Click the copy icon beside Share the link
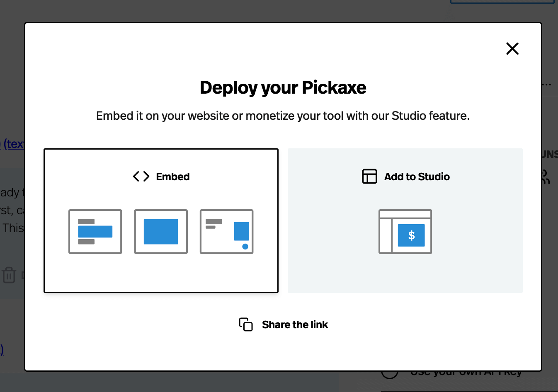Image resolution: width=558 pixels, height=392 pixels. (245, 324)
